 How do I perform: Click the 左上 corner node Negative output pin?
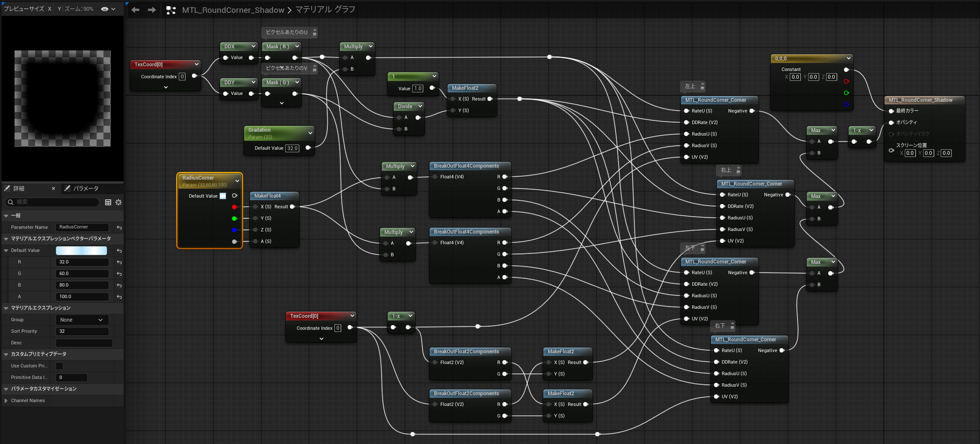752,111
